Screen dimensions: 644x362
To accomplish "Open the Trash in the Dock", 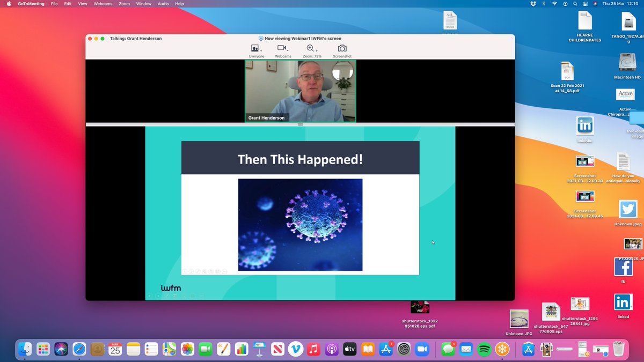I will (x=619, y=349).
